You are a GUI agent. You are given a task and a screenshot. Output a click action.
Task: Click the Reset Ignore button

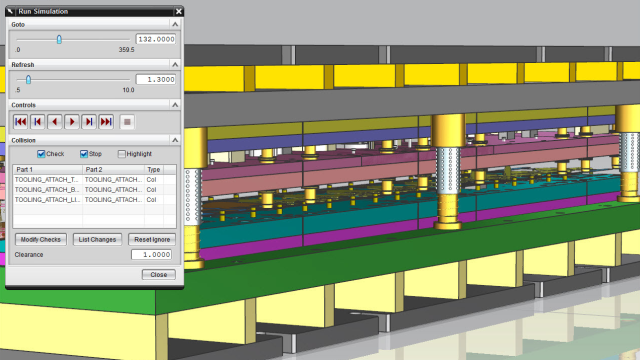(x=152, y=240)
